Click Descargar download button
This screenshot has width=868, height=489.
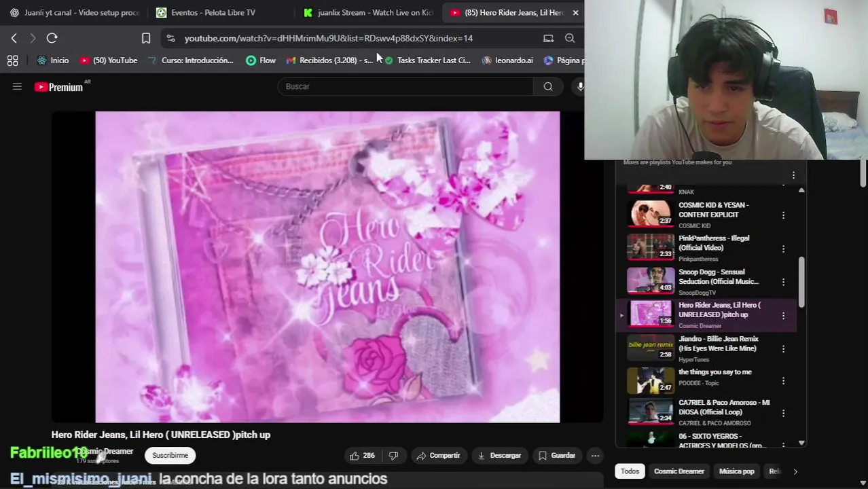tap(499, 456)
